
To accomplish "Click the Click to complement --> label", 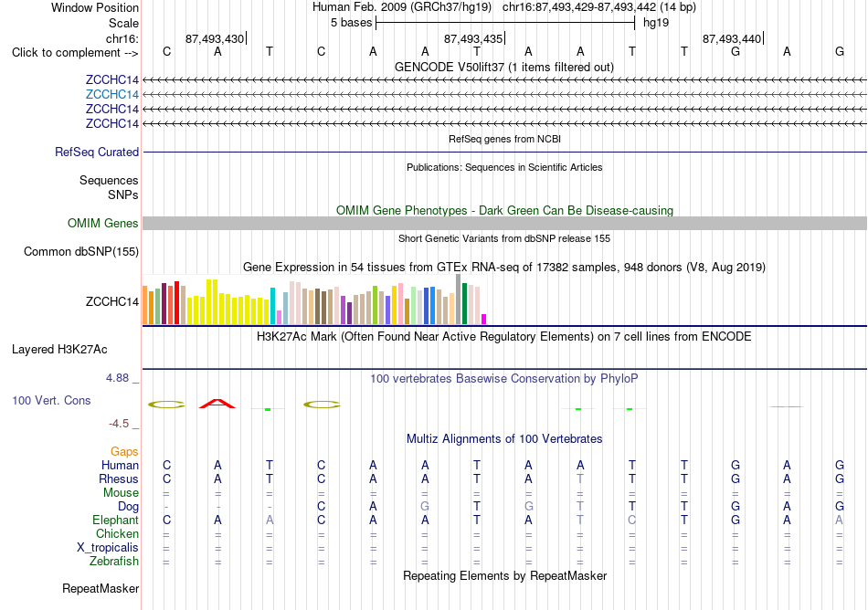I will pyautogui.click(x=75, y=53).
